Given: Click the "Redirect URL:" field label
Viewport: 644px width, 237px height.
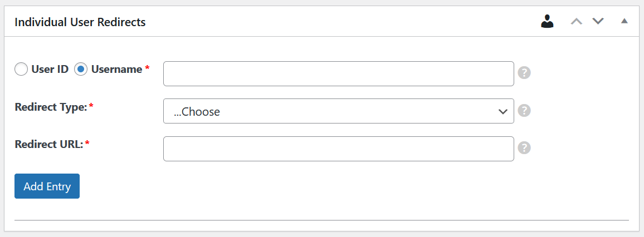Looking at the screenshot, I should tap(48, 144).
